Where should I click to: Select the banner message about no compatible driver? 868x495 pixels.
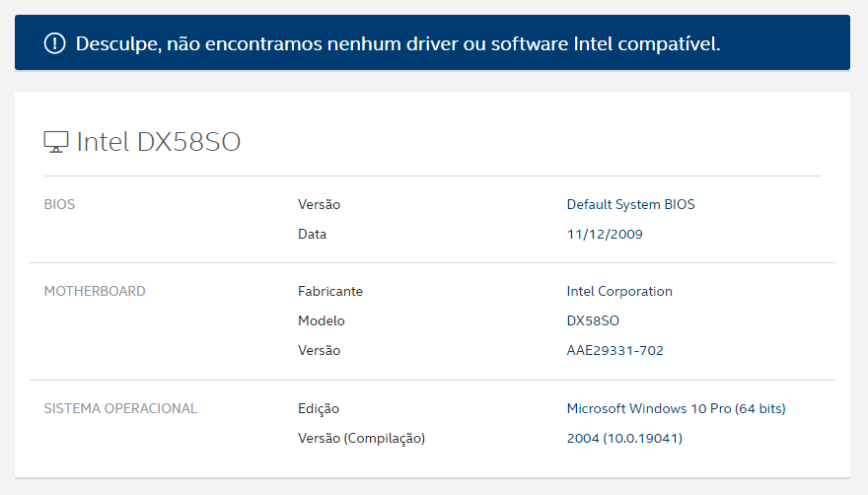click(398, 43)
